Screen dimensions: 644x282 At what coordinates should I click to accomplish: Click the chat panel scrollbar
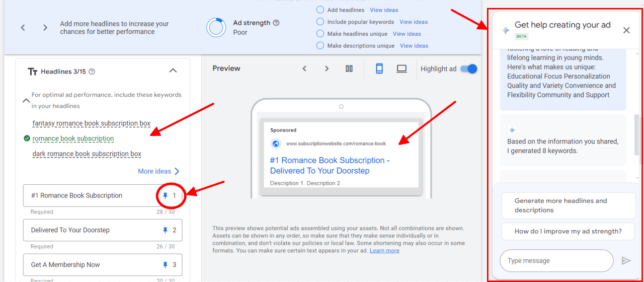(x=637, y=134)
